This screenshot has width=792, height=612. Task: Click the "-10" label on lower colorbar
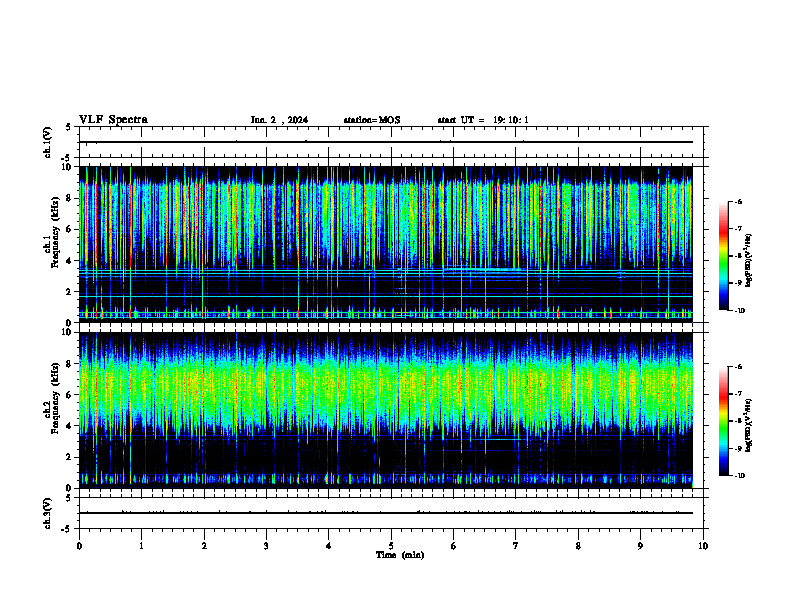739,476
